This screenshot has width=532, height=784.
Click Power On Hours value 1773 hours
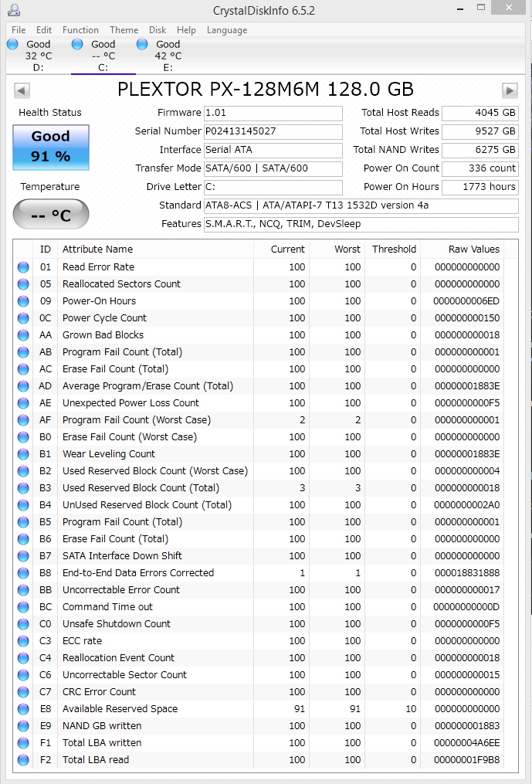480,187
